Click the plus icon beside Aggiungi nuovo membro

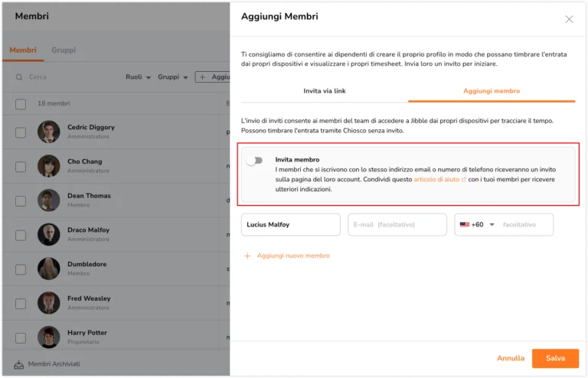pyautogui.click(x=247, y=256)
